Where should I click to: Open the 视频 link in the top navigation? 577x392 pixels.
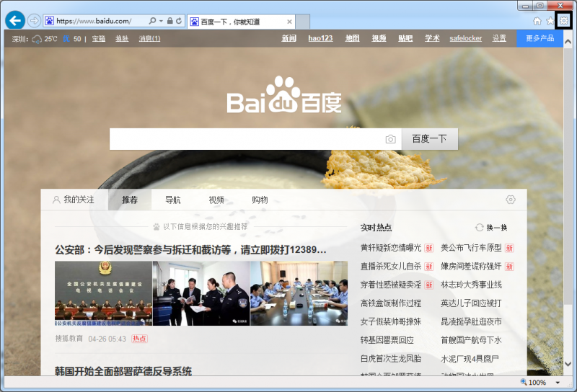pos(379,38)
